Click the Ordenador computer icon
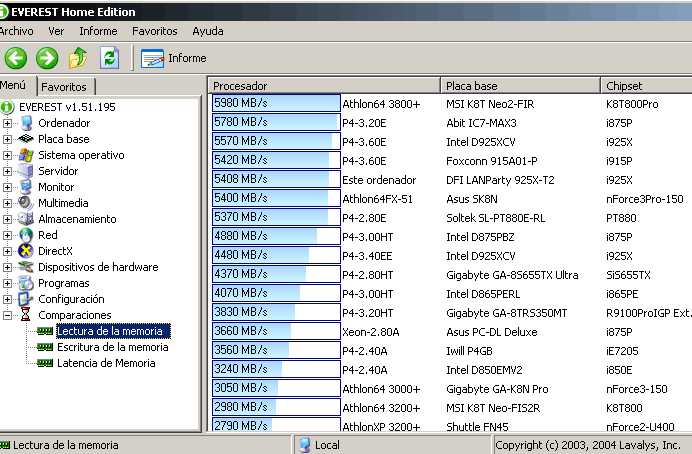This screenshot has height=454, width=692. point(26,123)
